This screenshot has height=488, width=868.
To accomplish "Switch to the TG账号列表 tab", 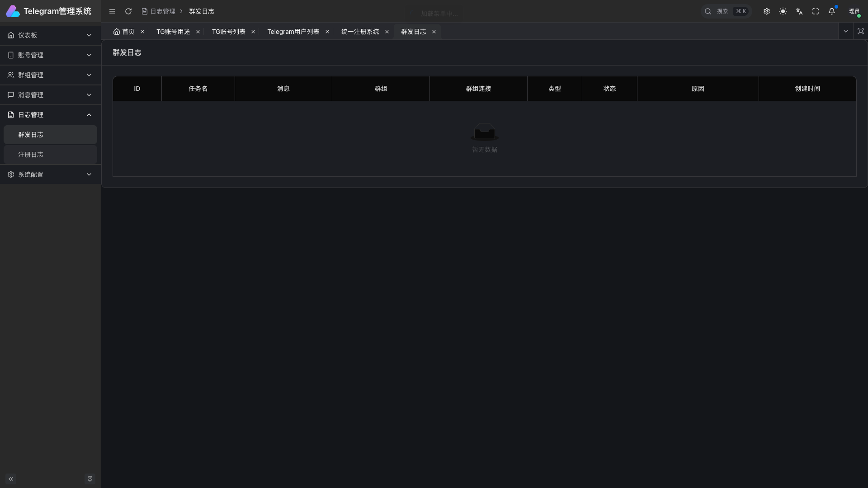I will [229, 32].
